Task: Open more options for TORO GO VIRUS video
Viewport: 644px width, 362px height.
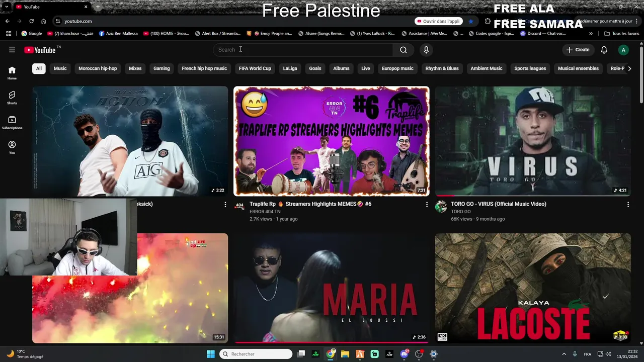Action: click(628, 205)
